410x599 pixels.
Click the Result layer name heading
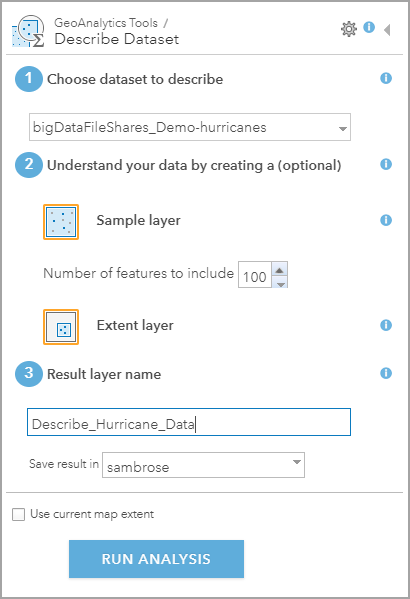click(x=104, y=374)
